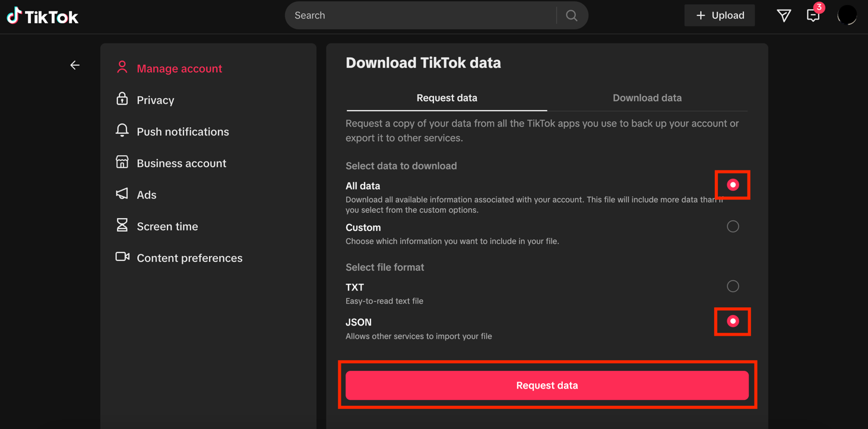Click inside the Search field

[416, 15]
